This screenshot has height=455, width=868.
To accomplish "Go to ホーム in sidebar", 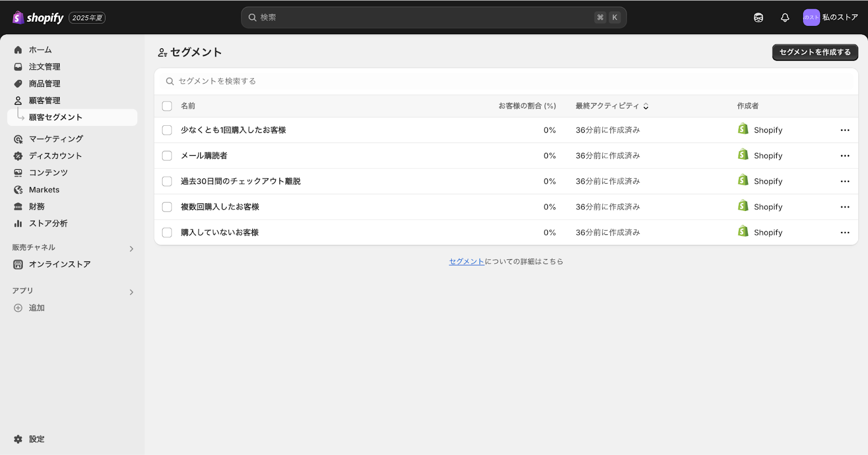I will pyautogui.click(x=72, y=50).
